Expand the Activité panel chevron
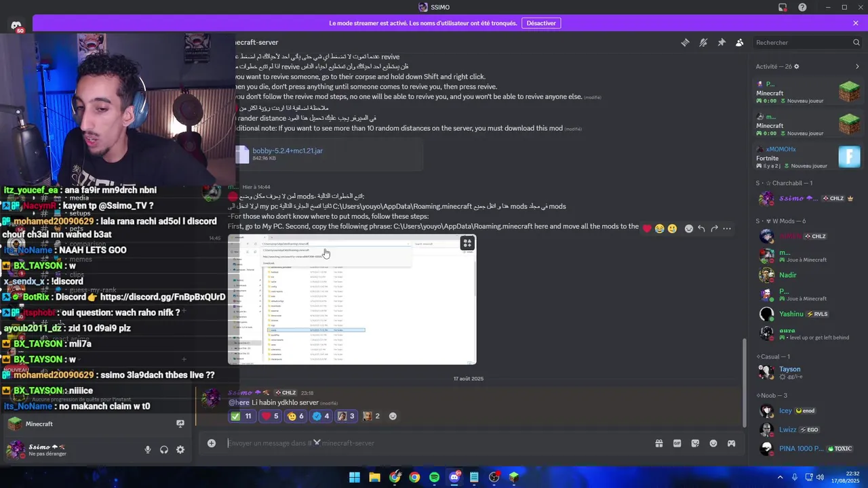 click(x=857, y=66)
